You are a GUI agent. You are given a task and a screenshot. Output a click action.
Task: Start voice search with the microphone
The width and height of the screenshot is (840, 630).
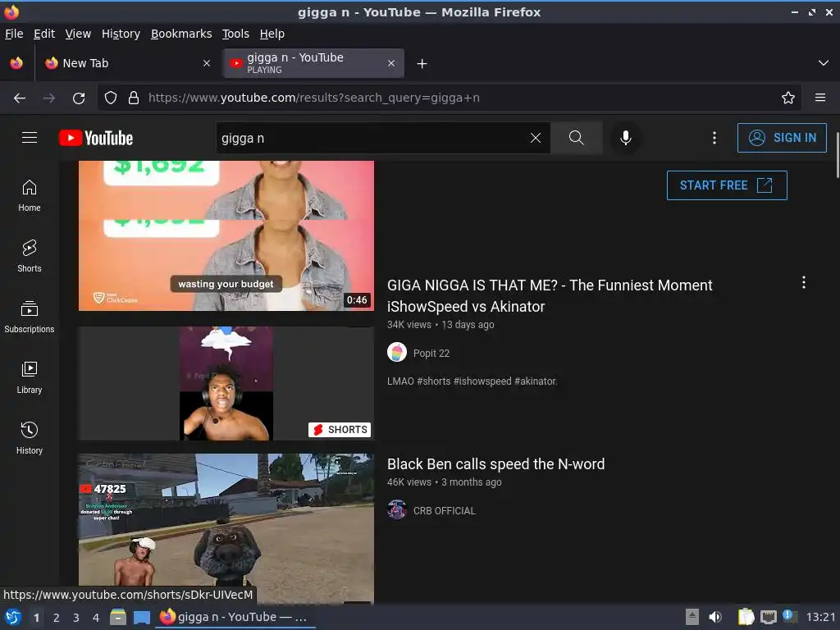click(625, 138)
